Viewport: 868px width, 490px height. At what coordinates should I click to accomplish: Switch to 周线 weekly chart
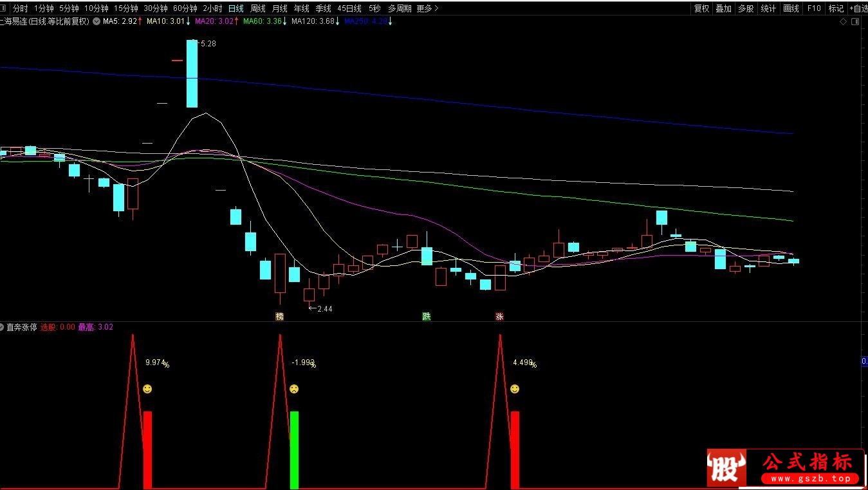258,8
